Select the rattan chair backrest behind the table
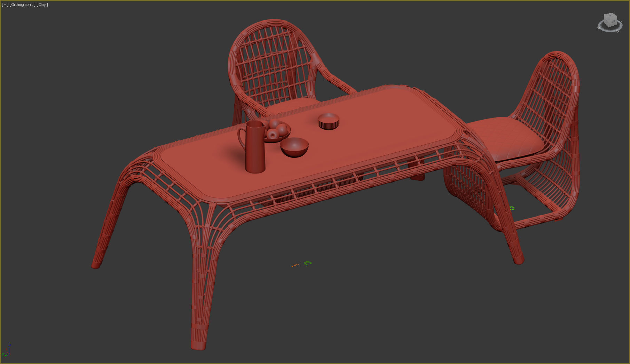630x364 pixels. coord(273,63)
